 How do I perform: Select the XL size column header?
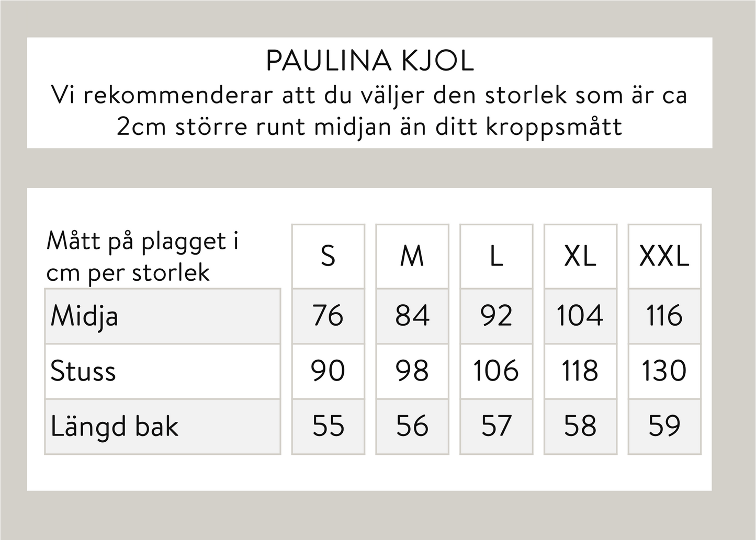pyautogui.click(x=580, y=256)
